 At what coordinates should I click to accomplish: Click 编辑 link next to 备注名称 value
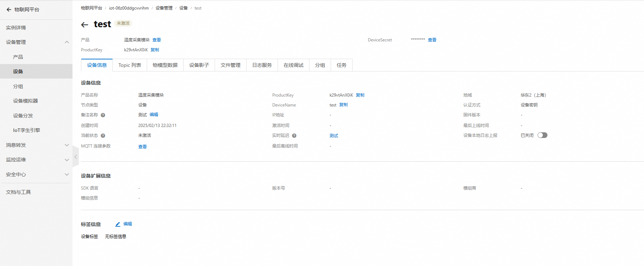point(154,115)
